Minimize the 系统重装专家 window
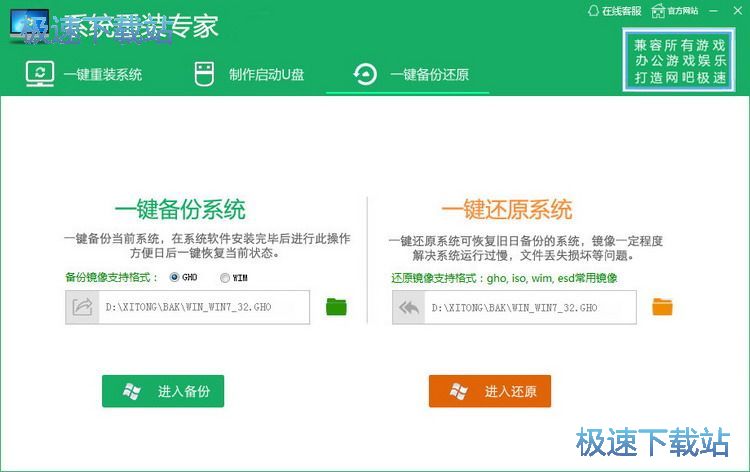The height and width of the screenshot is (472, 750). 715,10
